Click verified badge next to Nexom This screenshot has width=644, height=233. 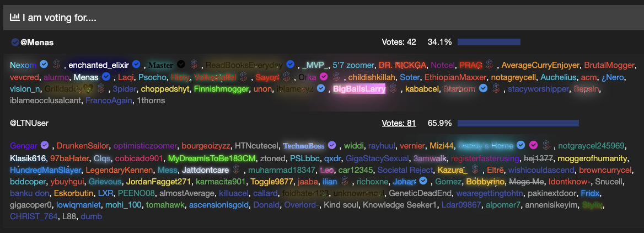click(44, 65)
